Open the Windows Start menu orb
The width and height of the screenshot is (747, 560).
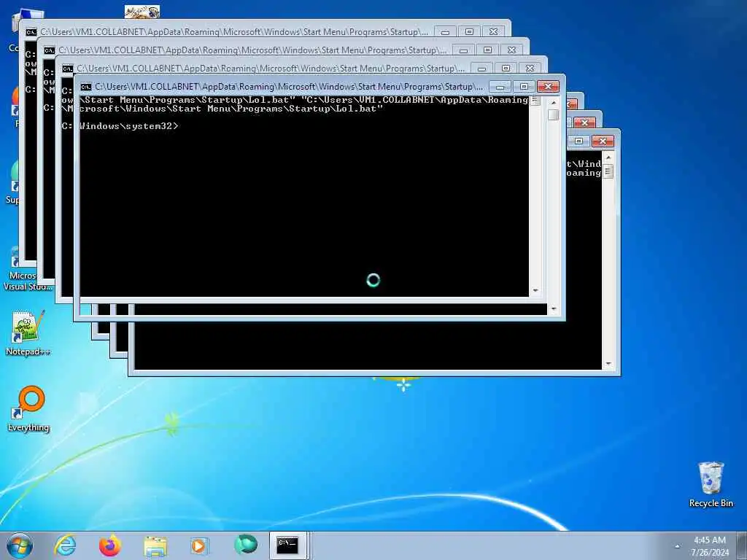click(x=20, y=545)
